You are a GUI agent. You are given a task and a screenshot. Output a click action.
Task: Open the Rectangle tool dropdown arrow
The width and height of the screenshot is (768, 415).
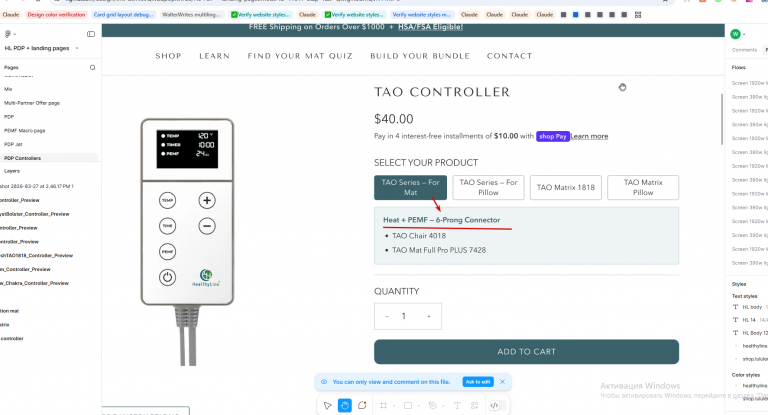point(418,406)
